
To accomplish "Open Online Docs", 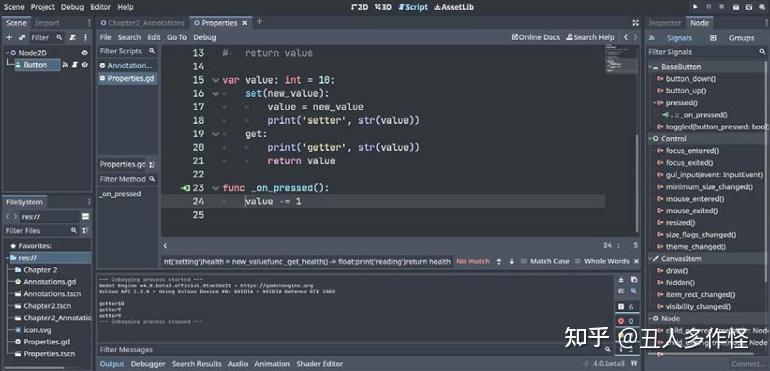I will tap(536, 37).
